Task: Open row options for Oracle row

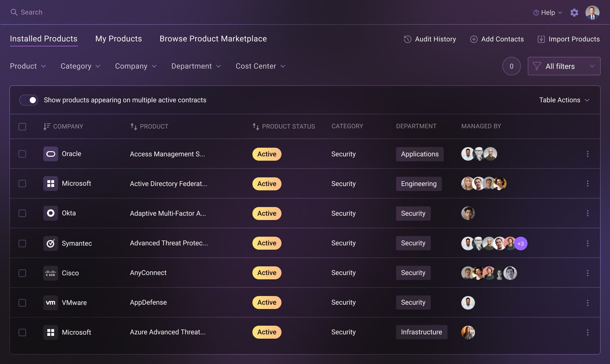Action: (587, 154)
